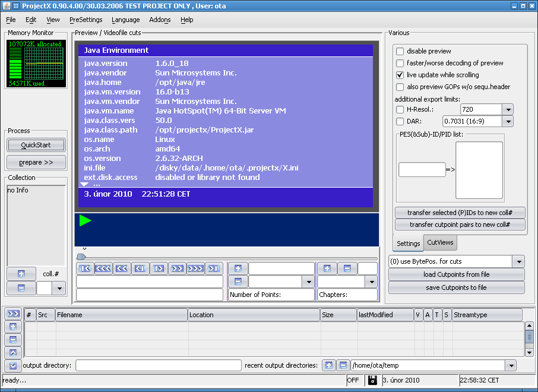The image size is (538, 392).
Task: Check the H-Resol. export limit box
Action: (x=400, y=109)
